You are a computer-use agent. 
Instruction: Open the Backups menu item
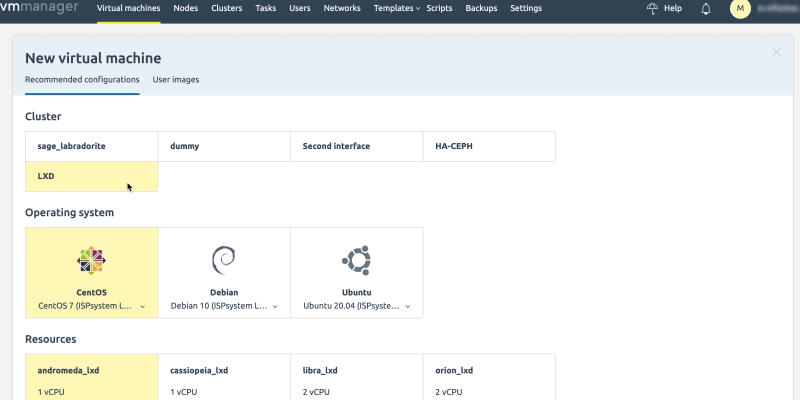481,8
